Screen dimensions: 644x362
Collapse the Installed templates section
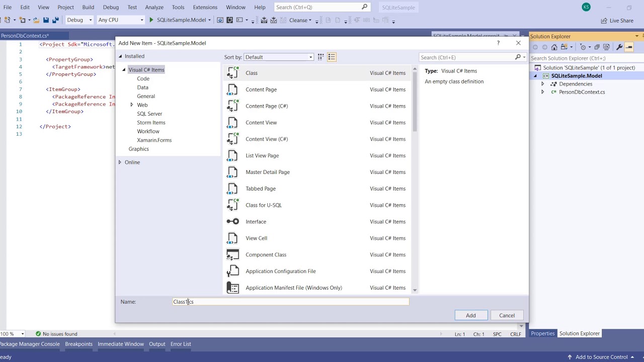pos(120,56)
